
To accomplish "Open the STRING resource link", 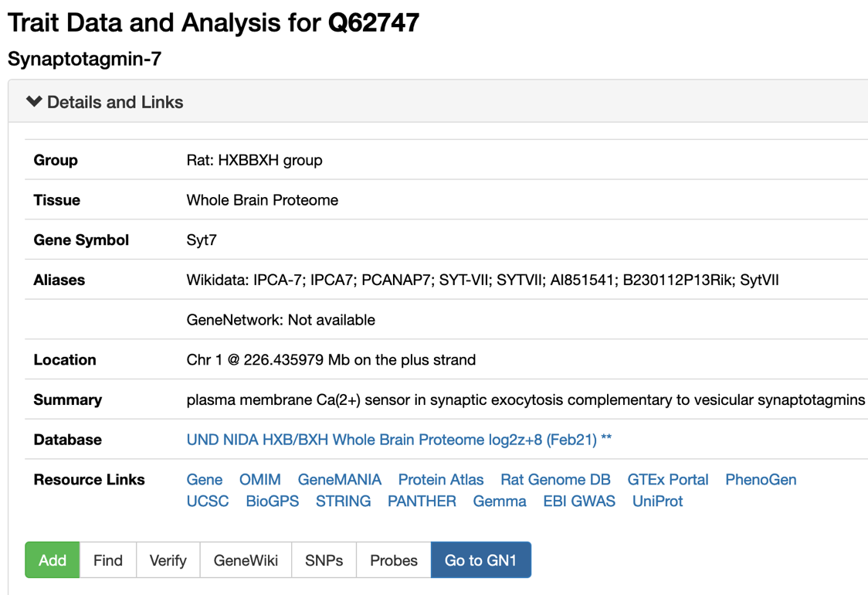I will 343,501.
